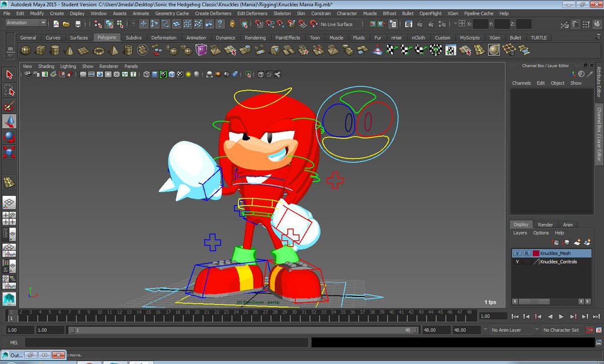This screenshot has height=364, width=604.
Task: Create a polygon cube from the shelf
Action: click(x=40, y=50)
